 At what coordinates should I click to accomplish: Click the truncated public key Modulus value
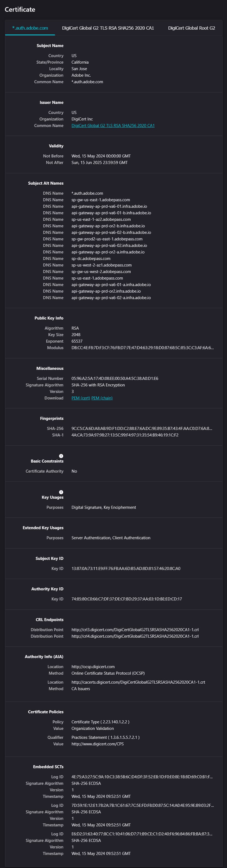point(142,348)
